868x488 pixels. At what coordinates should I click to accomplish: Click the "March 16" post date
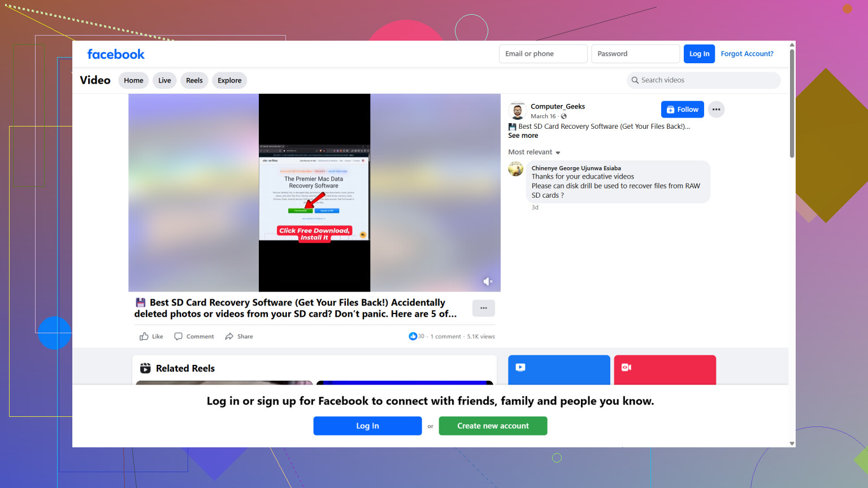click(x=543, y=116)
